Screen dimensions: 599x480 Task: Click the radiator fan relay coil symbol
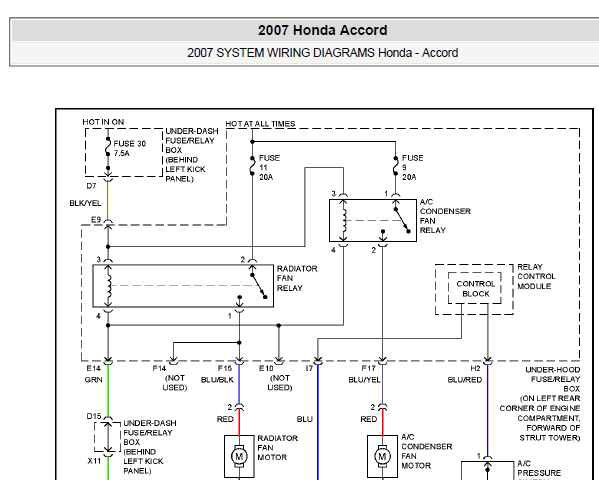(x=108, y=285)
